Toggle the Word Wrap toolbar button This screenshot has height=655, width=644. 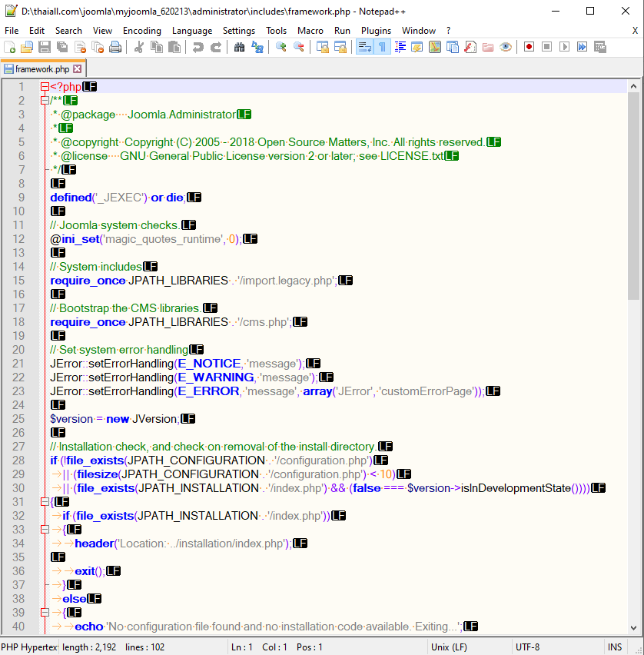point(364,47)
